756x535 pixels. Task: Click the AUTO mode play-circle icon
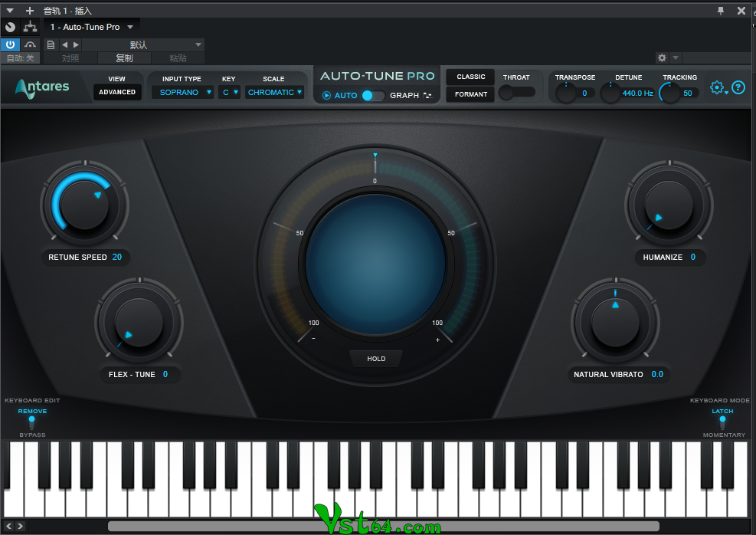326,96
